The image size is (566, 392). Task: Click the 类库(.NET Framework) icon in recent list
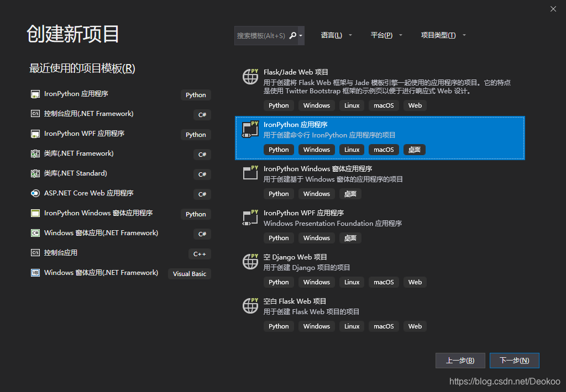(35, 153)
